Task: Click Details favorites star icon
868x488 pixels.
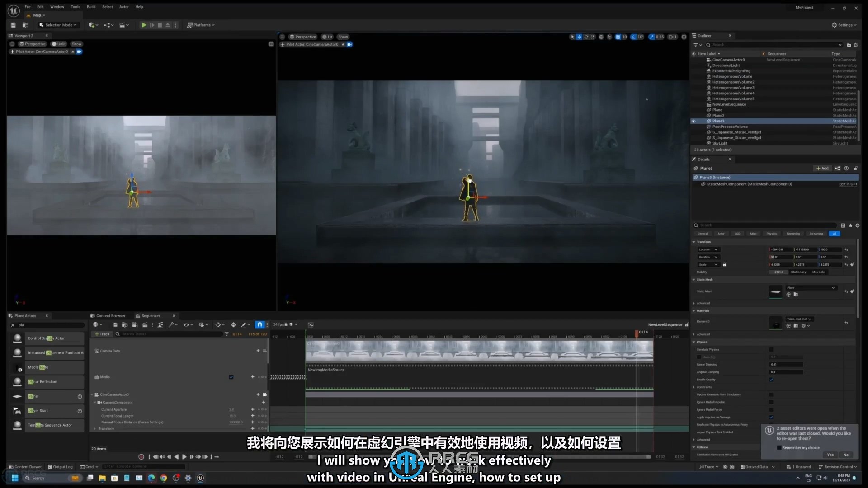Action: click(850, 225)
